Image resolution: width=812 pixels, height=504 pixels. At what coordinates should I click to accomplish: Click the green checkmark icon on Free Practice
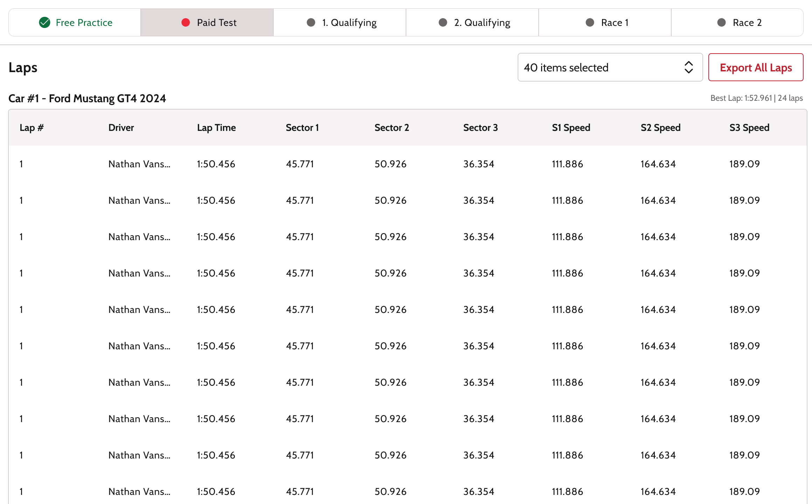tap(44, 22)
